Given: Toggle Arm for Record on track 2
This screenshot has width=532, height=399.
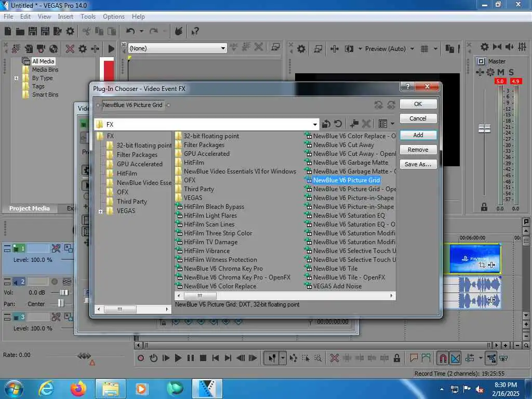Looking at the screenshot, I should (x=54, y=282).
